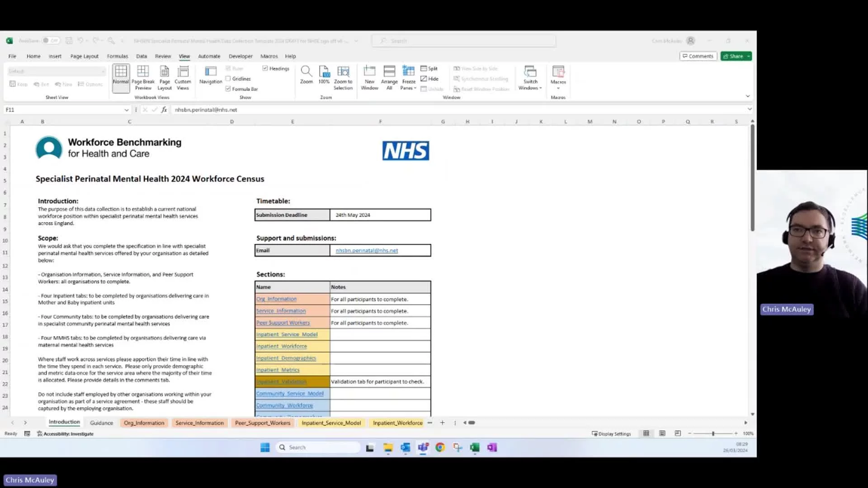Viewport: 868px width, 488px height.
Task: Open the Automate tab
Action: tap(209, 56)
